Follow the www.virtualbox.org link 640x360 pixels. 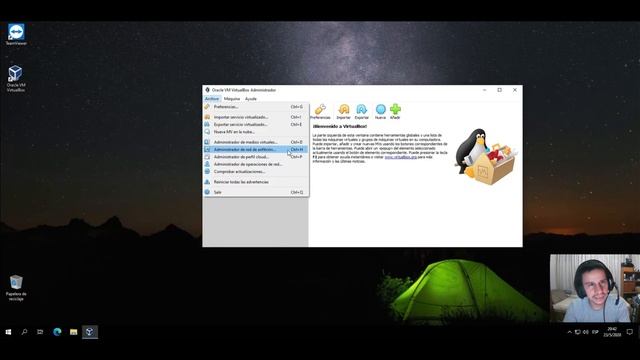[400, 157]
